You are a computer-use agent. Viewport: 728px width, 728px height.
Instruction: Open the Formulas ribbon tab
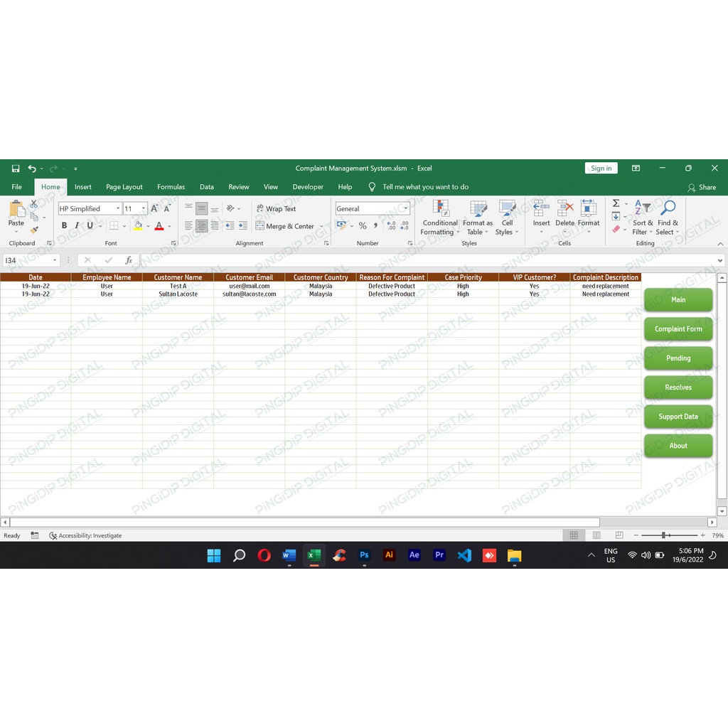(171, 187)
